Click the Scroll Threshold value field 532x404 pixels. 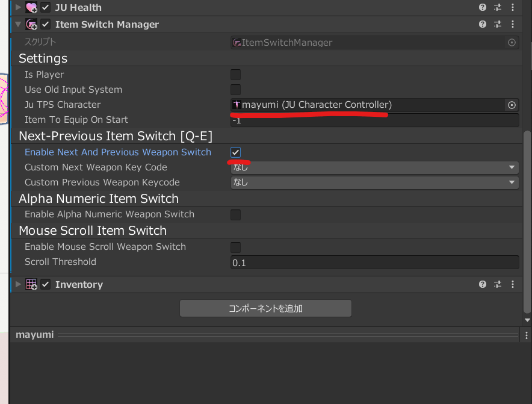coord(374,263)
